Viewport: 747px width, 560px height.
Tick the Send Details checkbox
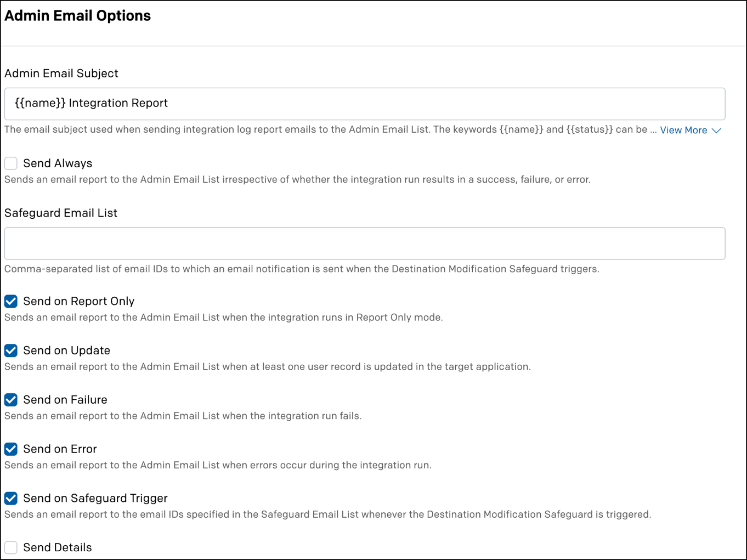pos(11,547)
